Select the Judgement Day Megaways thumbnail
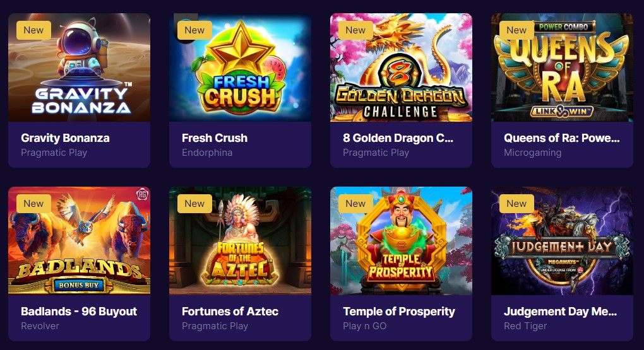This screenshot has height=350, width=644. coord(563,241)
